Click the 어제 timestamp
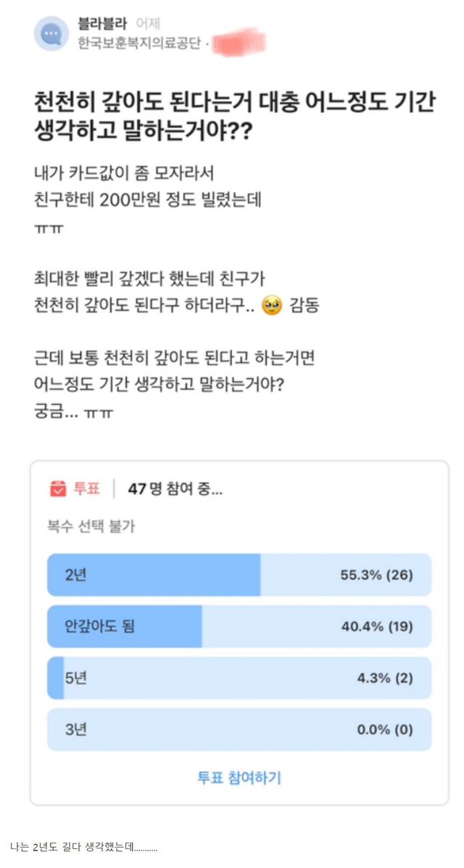Image resolution: width=464 pixels, height=868 pixels. pyautogui.click(x=149, y=24)
